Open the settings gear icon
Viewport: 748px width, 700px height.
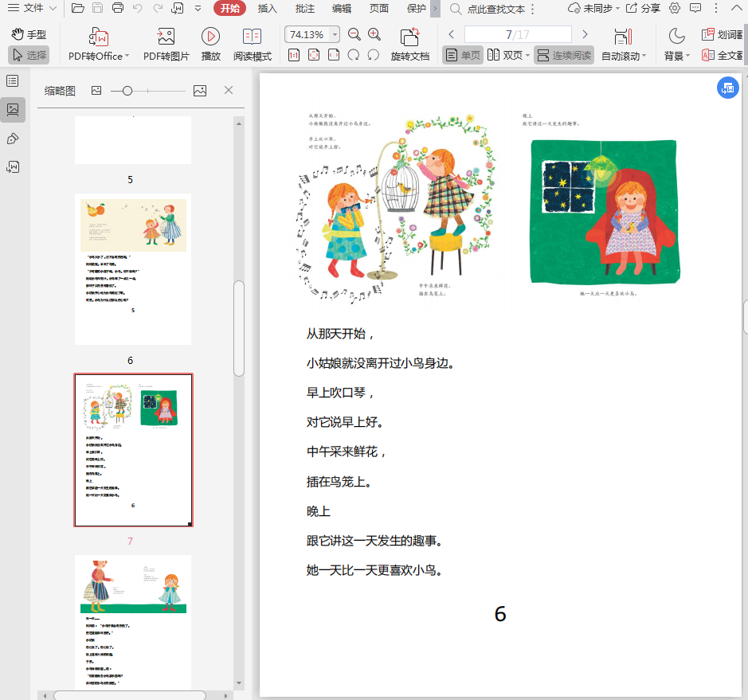675,8
